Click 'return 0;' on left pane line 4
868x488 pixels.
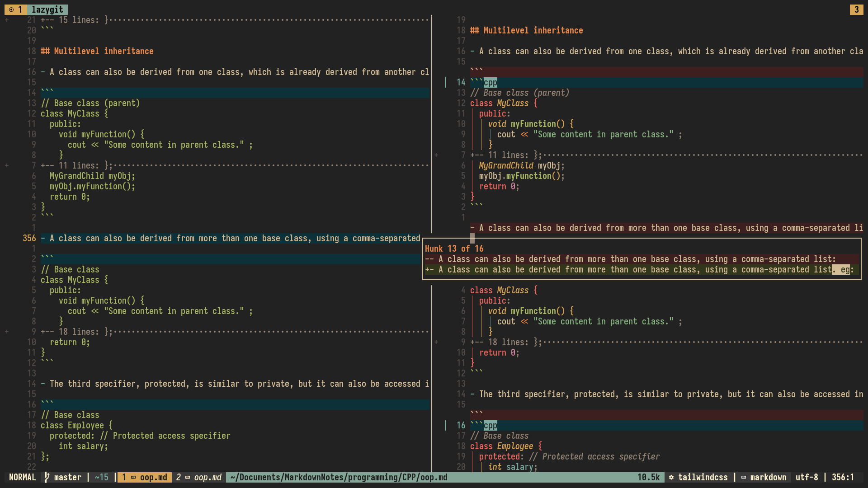coord(70,197)
